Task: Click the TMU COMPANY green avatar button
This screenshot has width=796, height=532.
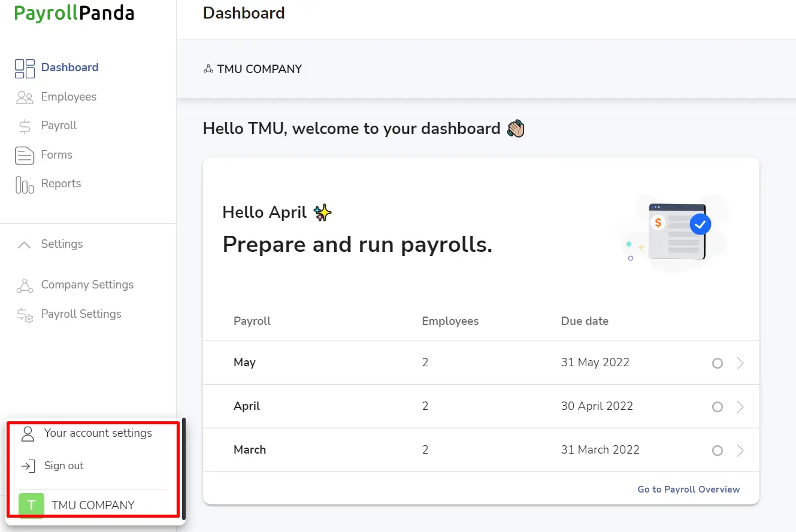Action: point(31,506)
